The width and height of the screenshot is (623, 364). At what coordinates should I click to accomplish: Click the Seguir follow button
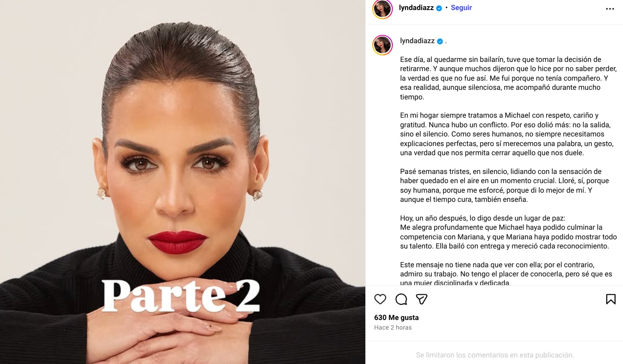tap(461, 7)
